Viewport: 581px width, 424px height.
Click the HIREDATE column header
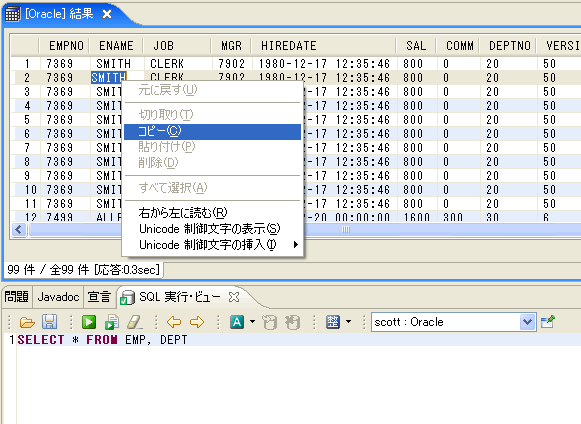pos(323,46)
